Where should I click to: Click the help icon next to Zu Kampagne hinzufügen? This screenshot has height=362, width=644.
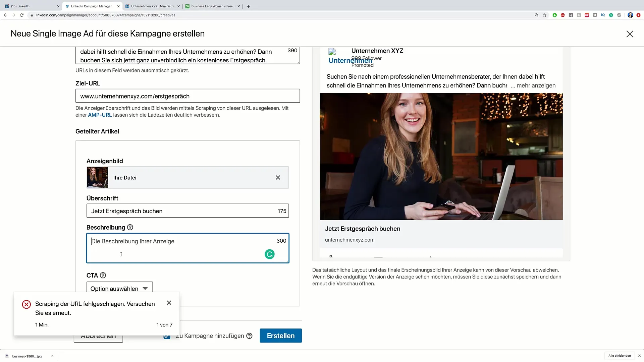[x=249, y=336]
